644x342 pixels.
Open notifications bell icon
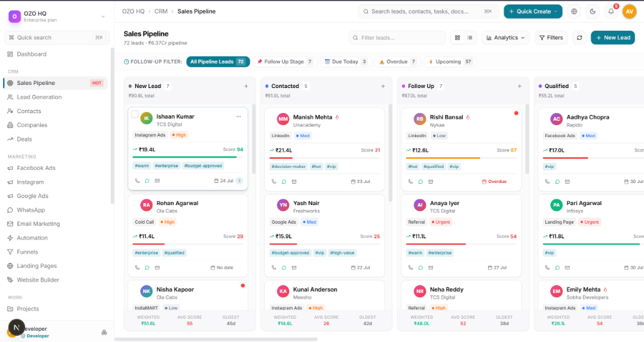coord(611,11)
